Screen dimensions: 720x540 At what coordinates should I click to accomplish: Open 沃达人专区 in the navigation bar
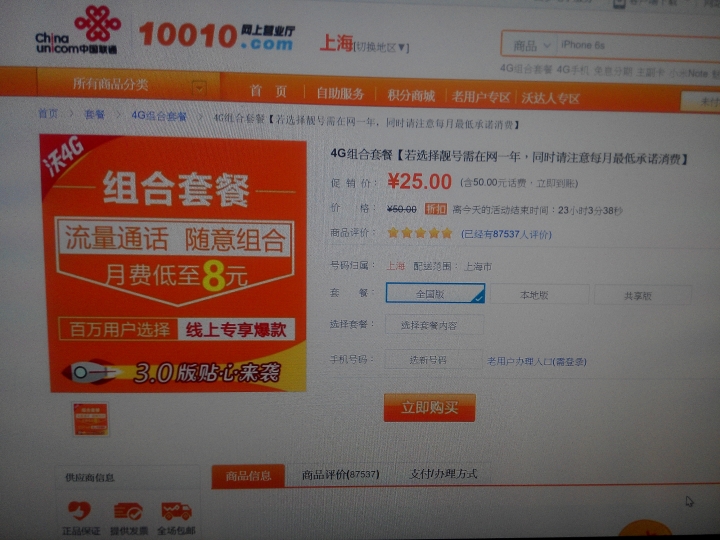coord(551,98)
